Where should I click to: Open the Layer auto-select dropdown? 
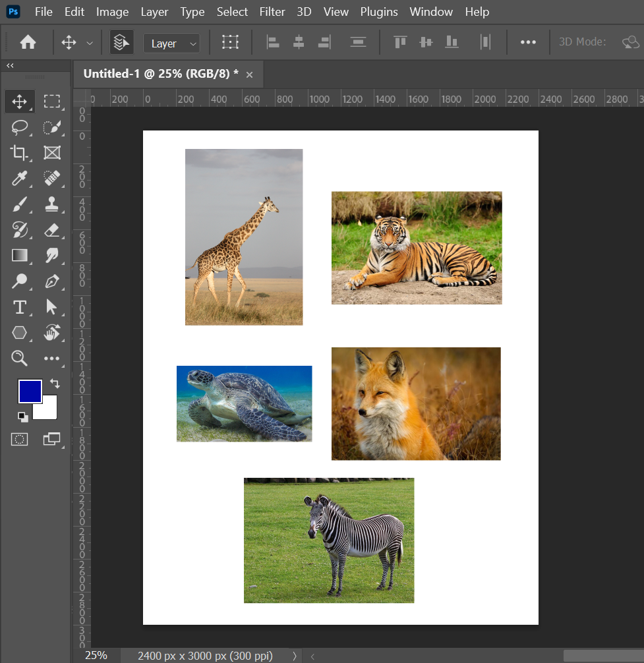point(171,43)
